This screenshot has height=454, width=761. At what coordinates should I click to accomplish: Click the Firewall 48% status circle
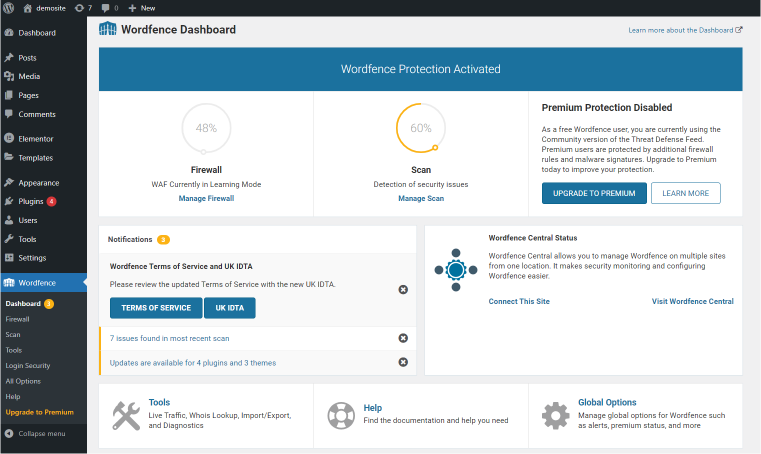click(206, 128)
